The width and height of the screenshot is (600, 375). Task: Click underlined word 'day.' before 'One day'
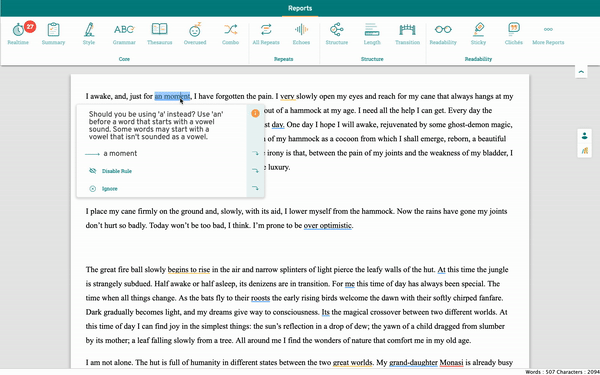[278, 125]
